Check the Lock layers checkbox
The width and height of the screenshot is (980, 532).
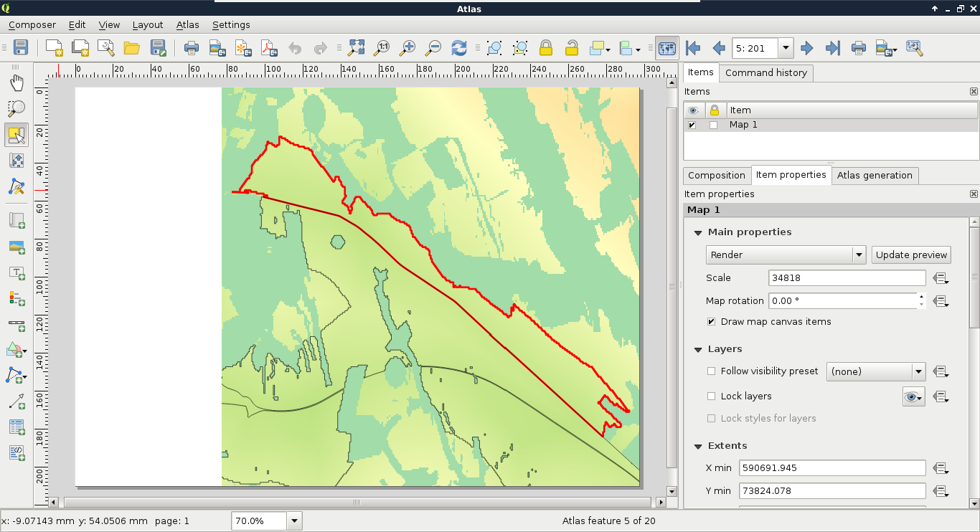711,396
